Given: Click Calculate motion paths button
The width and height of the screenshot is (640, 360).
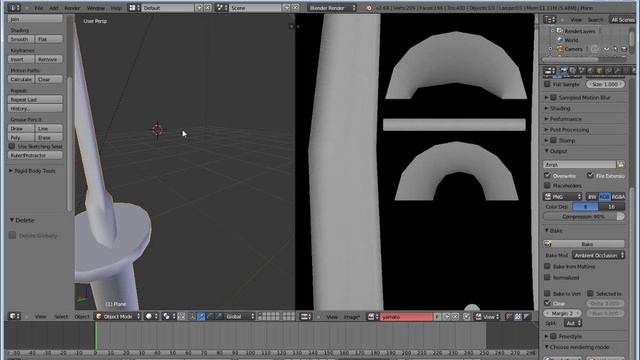Looking at the screenshot, I should (21, 79).
